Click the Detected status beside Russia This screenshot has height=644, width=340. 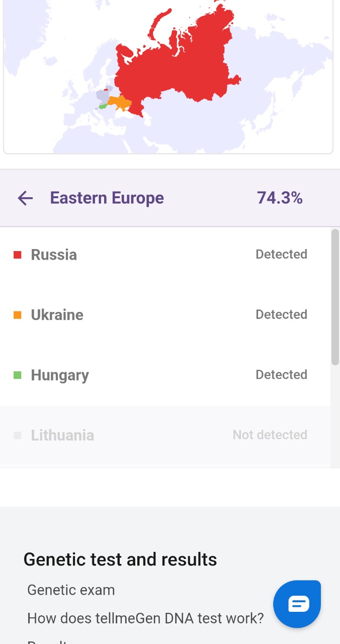(x=281, y=255)
